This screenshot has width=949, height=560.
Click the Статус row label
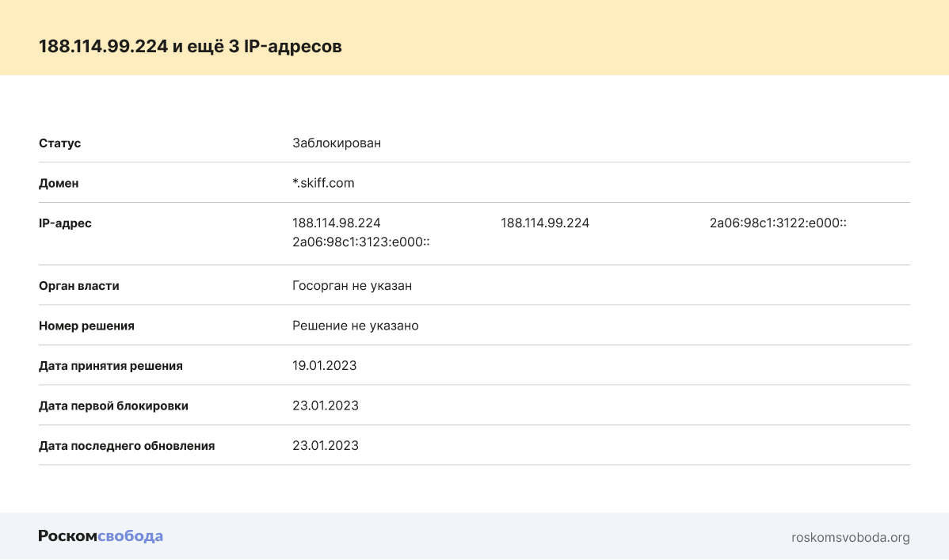(x=60, y=143)
